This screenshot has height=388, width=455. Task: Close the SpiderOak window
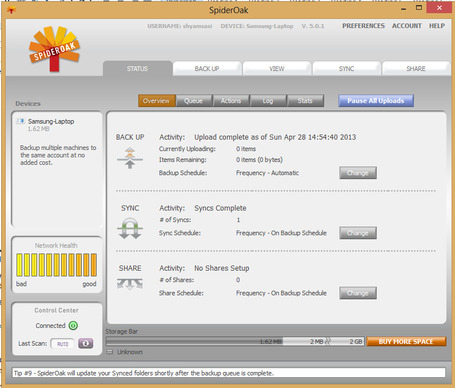click(x=439, y=8)
